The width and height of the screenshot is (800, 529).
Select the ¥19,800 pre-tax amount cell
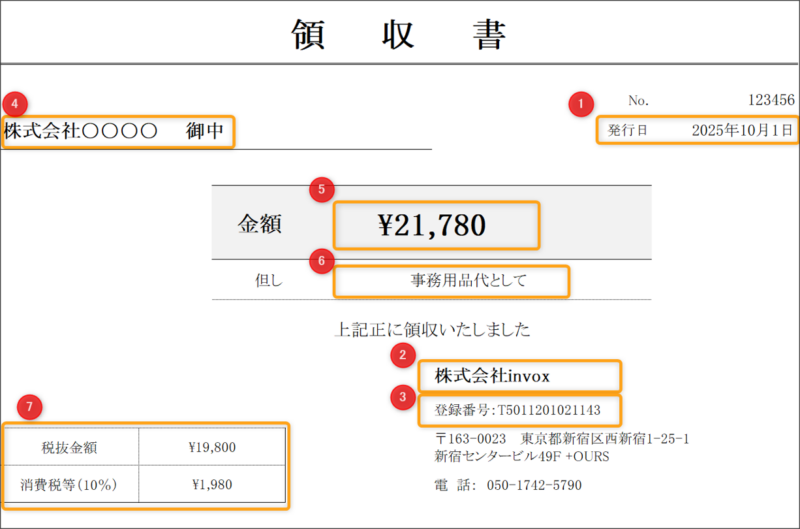pyautogui.click(x=213, y=447)
